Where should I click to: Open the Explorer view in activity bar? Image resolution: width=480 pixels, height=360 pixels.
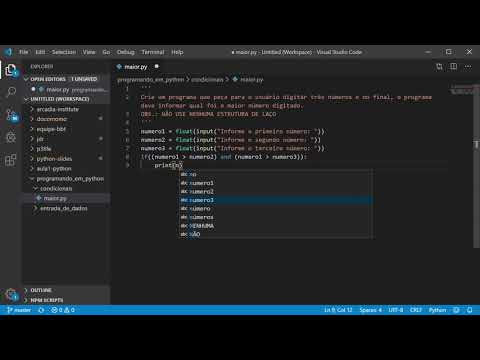[x=11, y=70]
